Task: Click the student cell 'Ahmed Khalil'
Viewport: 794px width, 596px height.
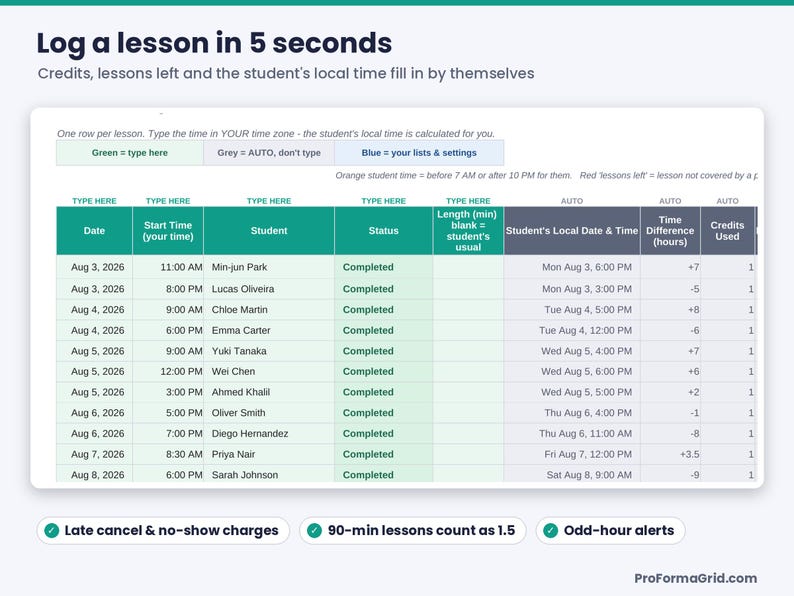Action: pos(269,392)
